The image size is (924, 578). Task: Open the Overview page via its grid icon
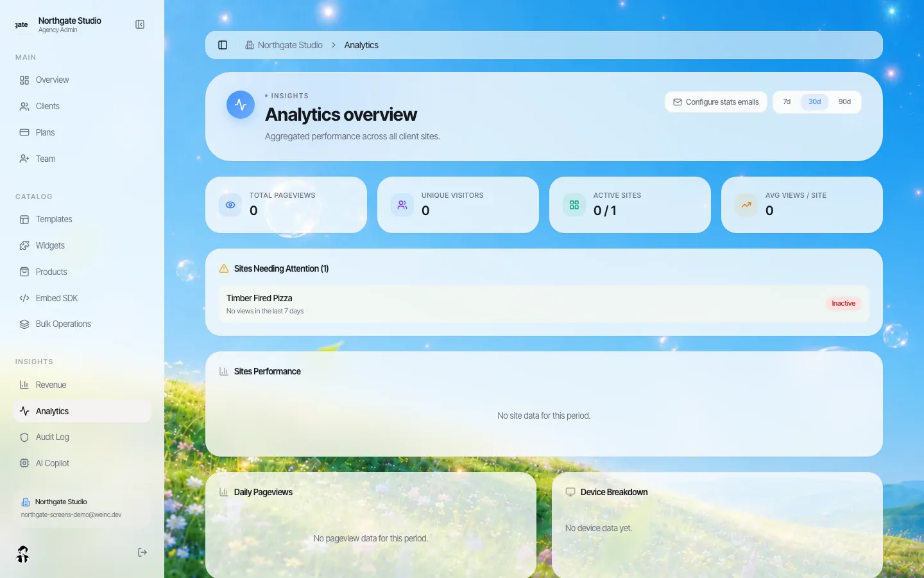point(24,80)
